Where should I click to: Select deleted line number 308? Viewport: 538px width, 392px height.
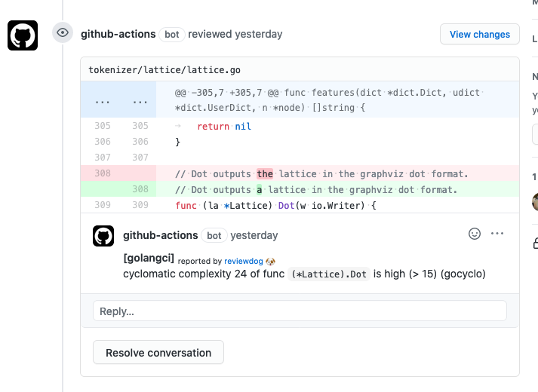point(103,173)
